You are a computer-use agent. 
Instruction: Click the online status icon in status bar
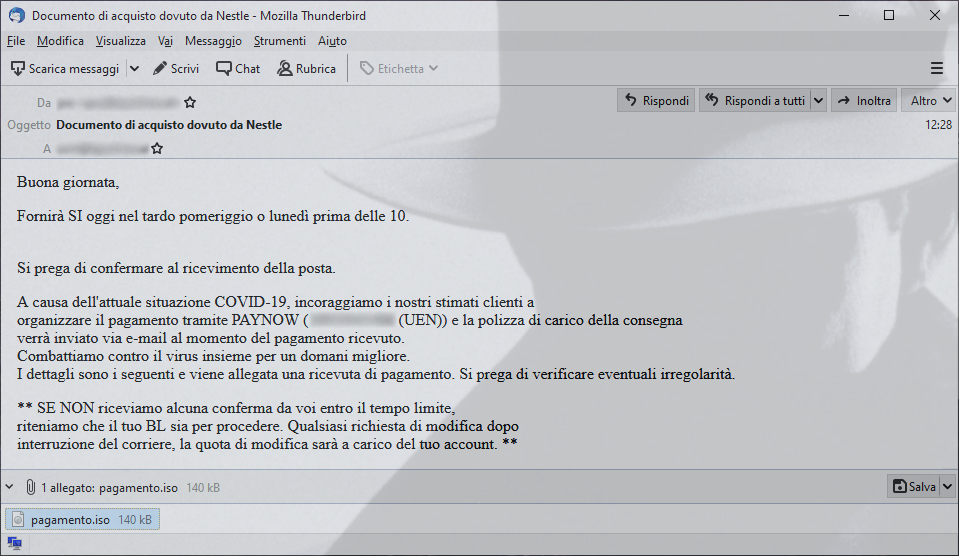15,543
